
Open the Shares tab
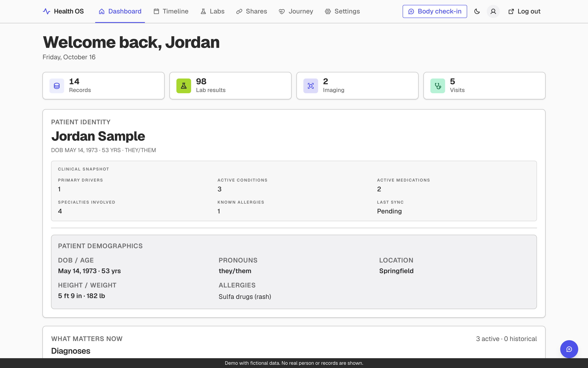(x=252, y=11)
